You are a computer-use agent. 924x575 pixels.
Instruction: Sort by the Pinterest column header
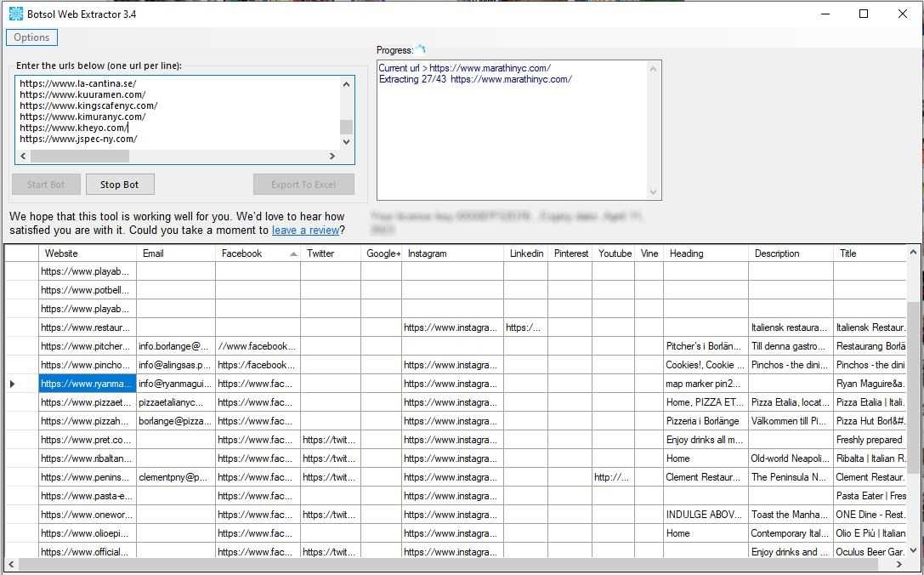pyautogui.click(x=570, y=253)
